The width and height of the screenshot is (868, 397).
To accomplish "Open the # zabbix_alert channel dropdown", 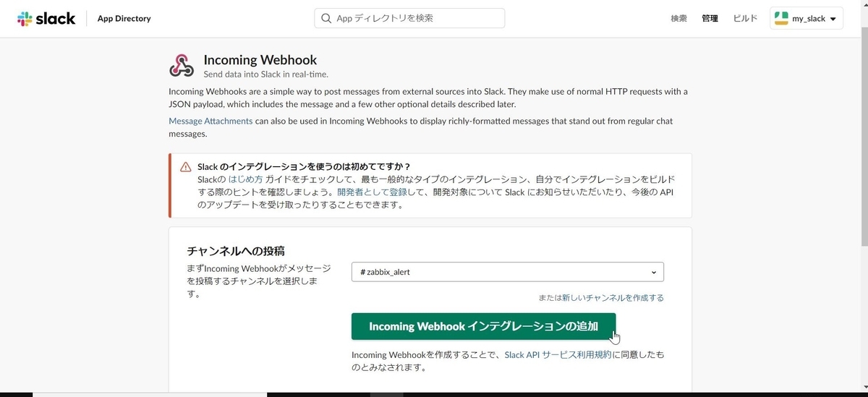I will tap(508, 272).
